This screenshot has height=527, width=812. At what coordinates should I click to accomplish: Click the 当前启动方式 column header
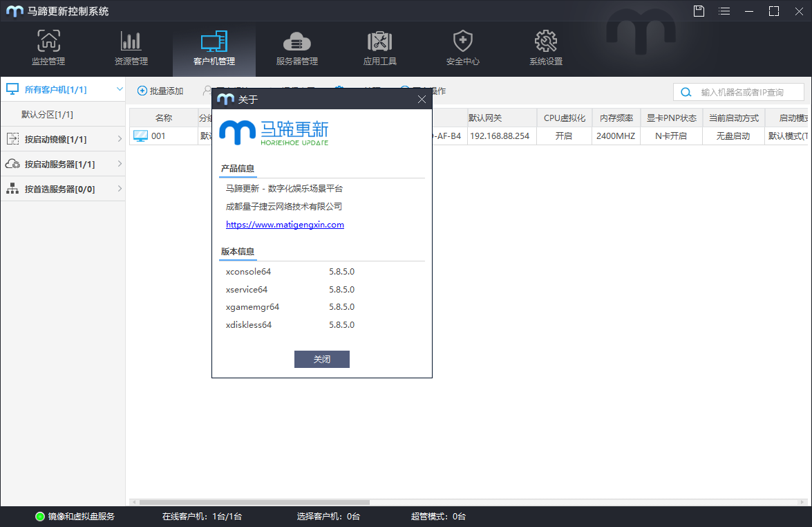point(734,118)
